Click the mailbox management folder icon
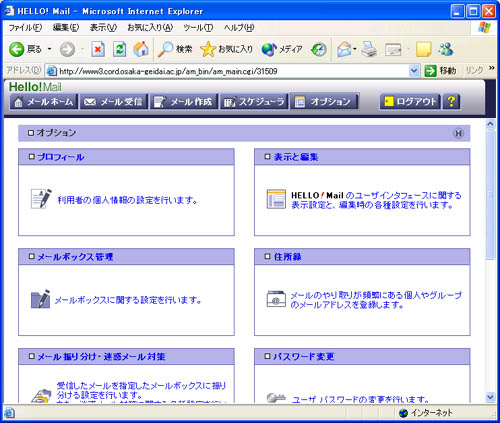 [41, 299]
